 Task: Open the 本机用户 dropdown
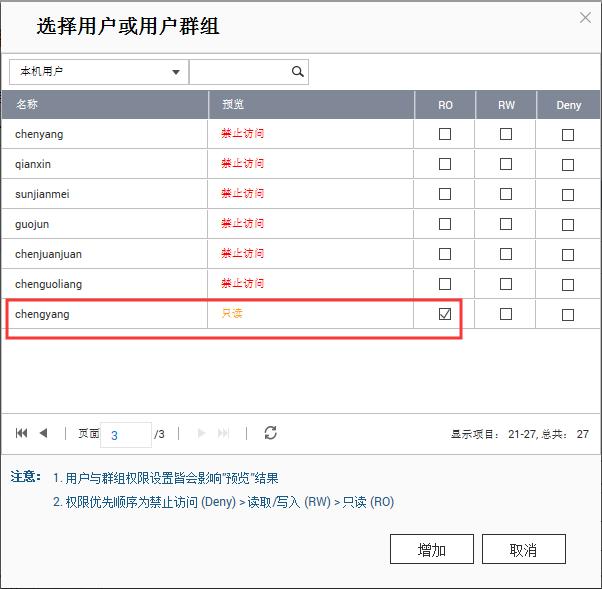point(99,72)
